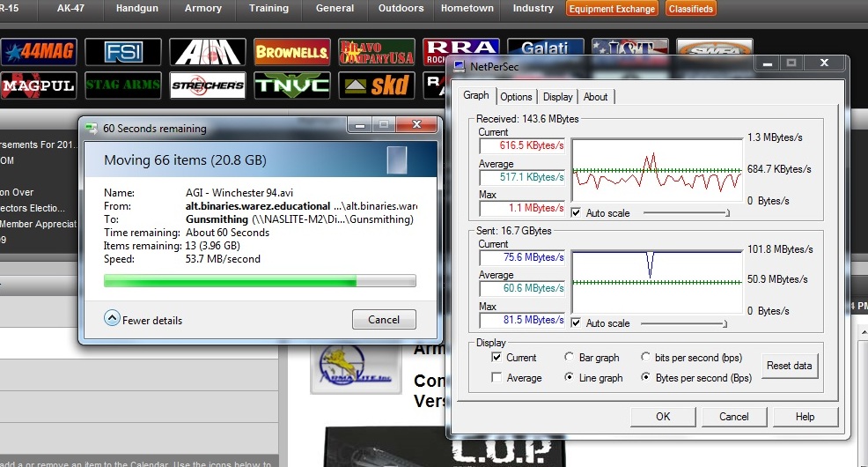Open the Streichers sponsor banner
Screen dimensions: 868x467
208,85
